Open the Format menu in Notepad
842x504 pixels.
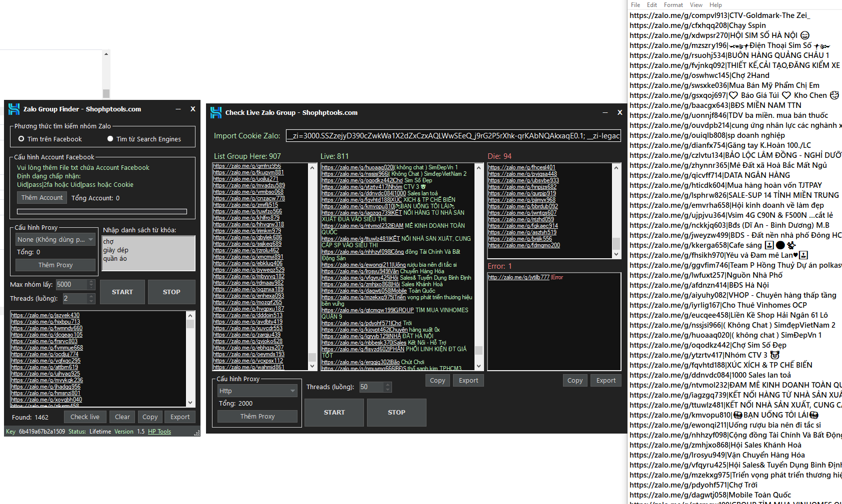click(673, 5)
